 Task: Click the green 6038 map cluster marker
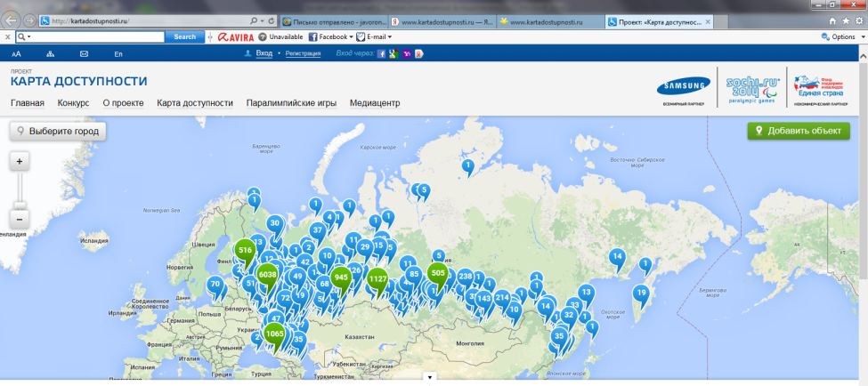click(268, 276)
